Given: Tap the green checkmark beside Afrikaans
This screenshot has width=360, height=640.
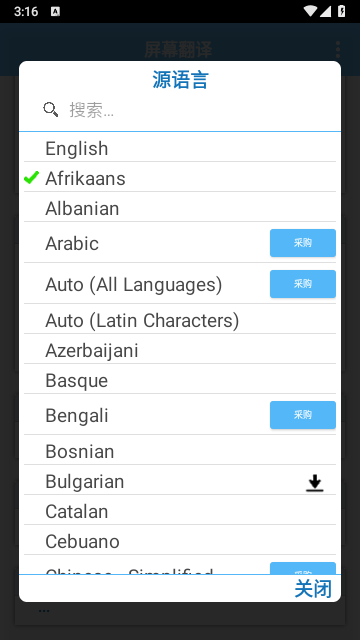Looking at the screenshot, I should pos(31,178).
